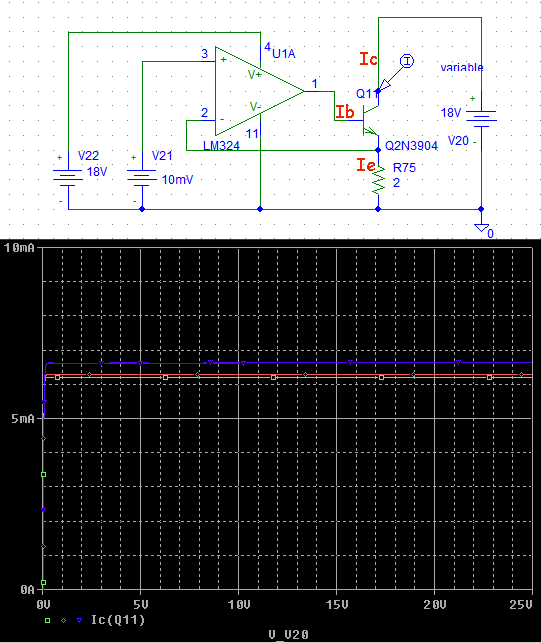Click the 18V value of V22
Viewport: 541px width, 643px height.
(97, 171)
